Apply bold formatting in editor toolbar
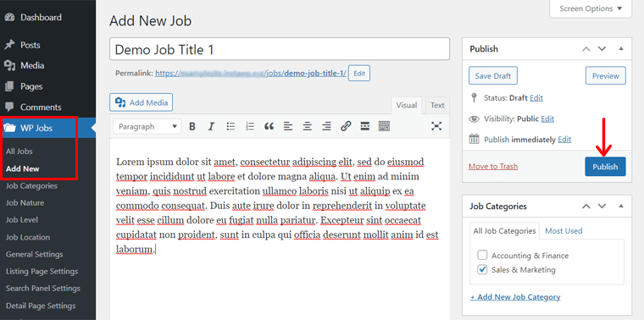The width and height of the screenshot is (644, 320). pos(192,126)
